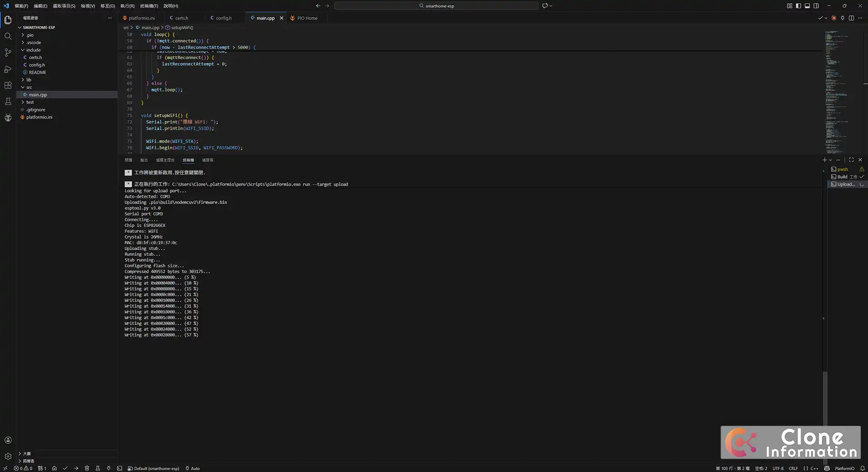Screen dimensions: 868x472
Task: Run tests using the beaker icon
Action: click(x=98, y=468)
